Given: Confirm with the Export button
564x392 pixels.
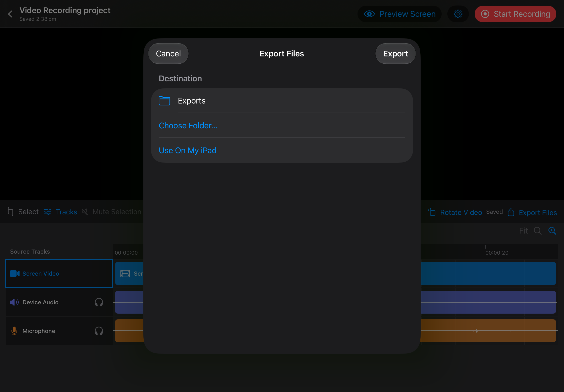Looking at the screenshot, I should pos(395,54).
